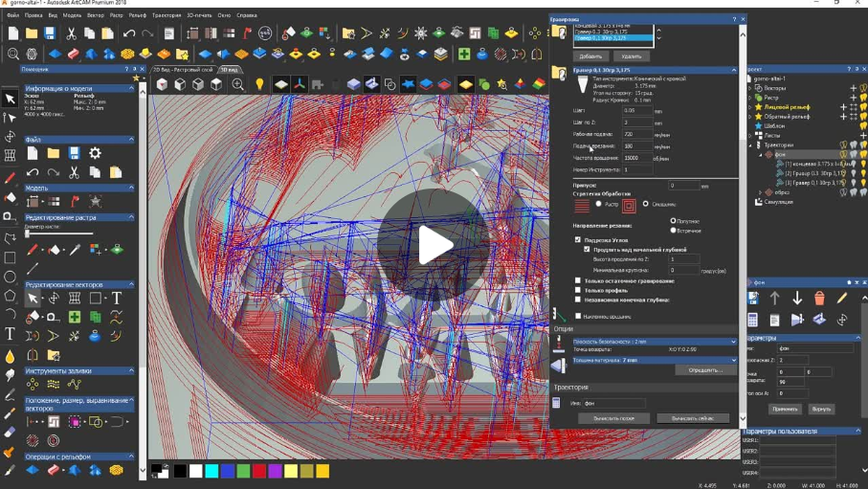Click the toolpath calculator icon in фон panel
The width and height of the screenshot is (868, 489).
(753, 320)
